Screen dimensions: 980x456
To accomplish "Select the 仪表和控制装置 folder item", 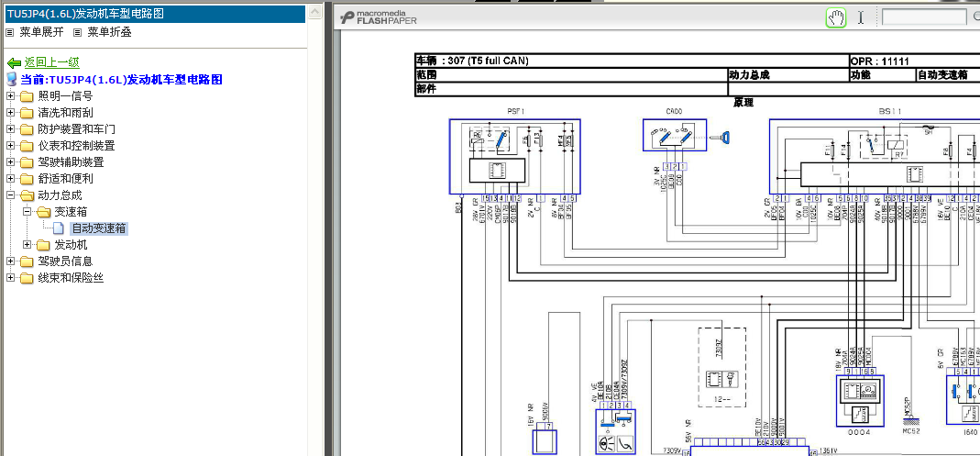I will [76, 146].
